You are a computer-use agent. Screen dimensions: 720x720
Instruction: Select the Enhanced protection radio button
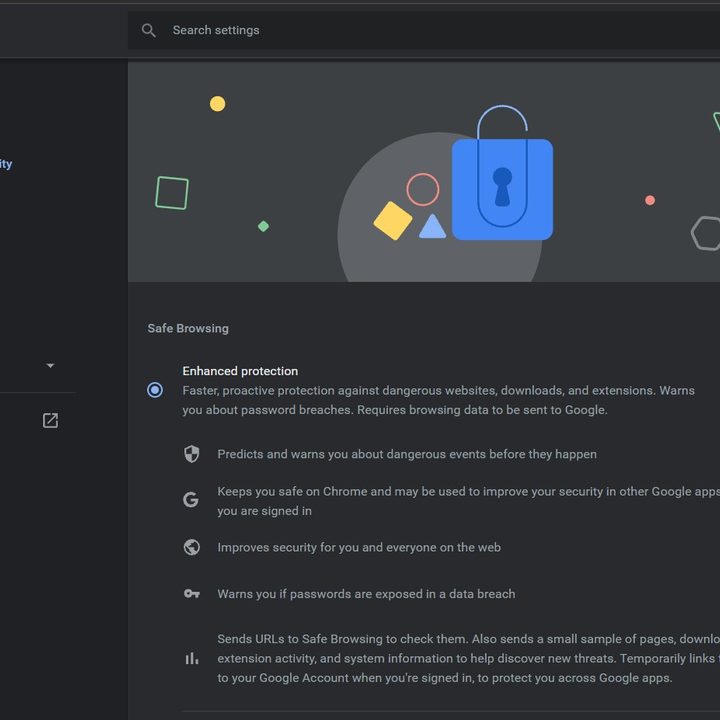(155, 390)
